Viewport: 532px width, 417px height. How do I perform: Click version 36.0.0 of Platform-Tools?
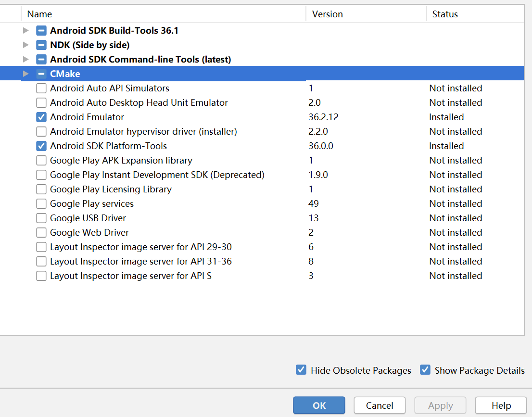pyautogui.click(x=321, y=146)
